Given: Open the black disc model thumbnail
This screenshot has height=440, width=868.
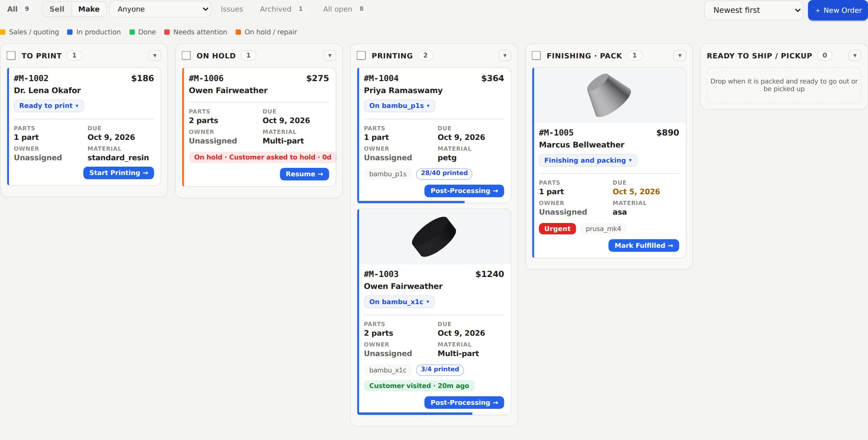Looking at the screenshot, I should pos(435,237).
